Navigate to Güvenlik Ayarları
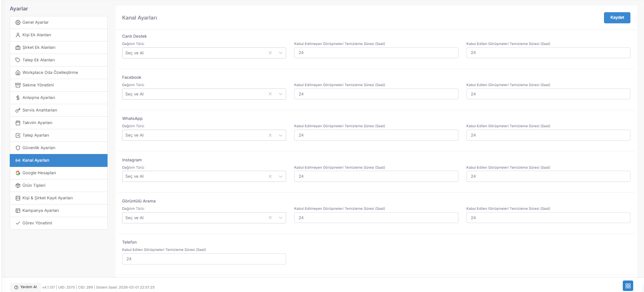The image size is (644, 292). 58,148
